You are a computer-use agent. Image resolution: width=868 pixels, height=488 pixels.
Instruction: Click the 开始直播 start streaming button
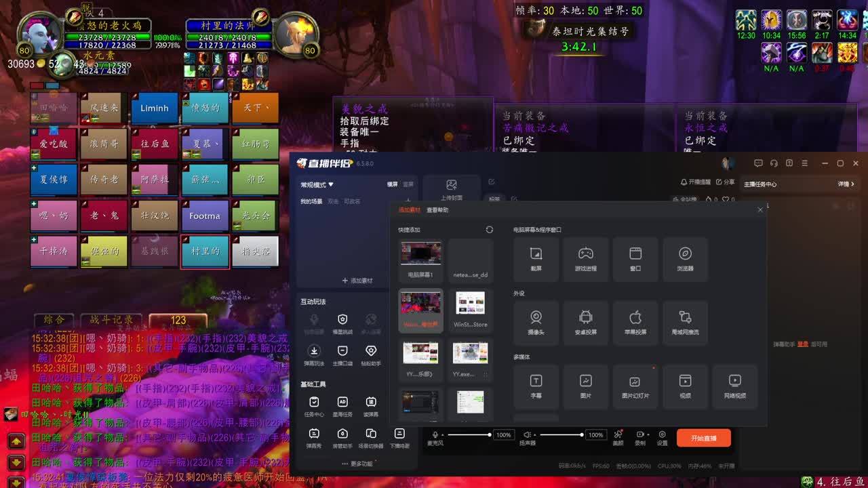click(703, 438)
